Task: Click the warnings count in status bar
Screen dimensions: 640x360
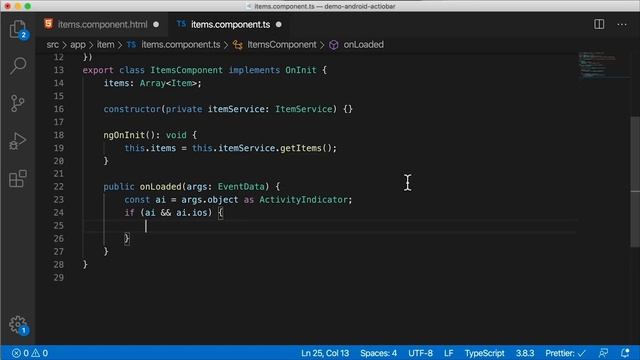Action: 40,353
